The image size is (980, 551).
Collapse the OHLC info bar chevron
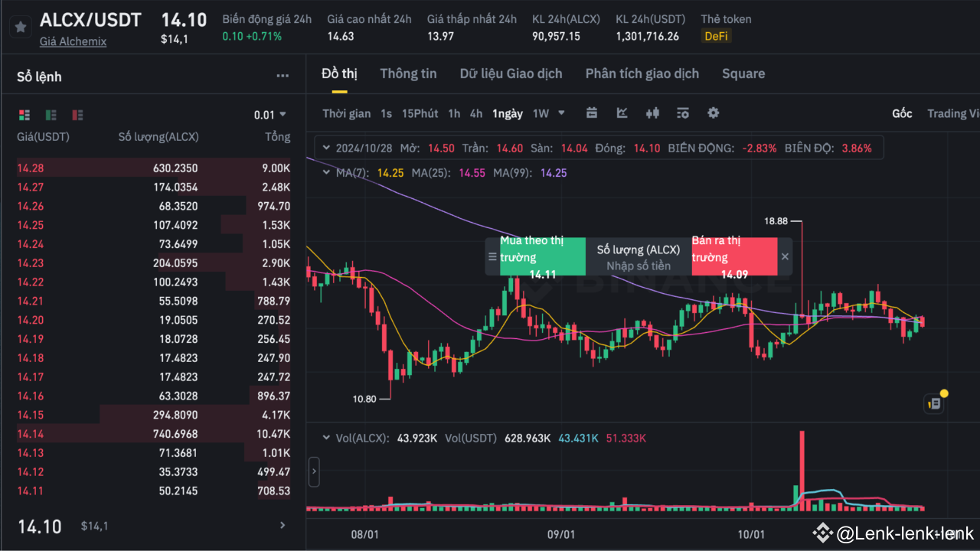pos(325,148)
